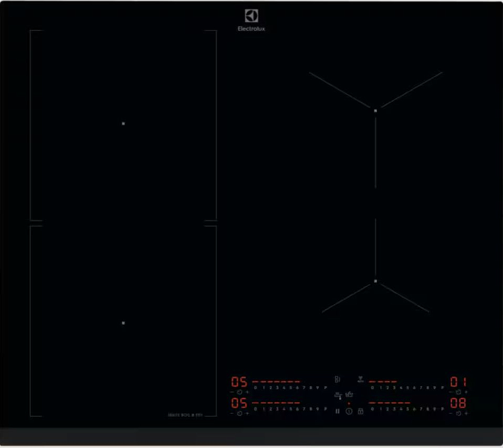Tap the SenseFry function icon

[x=349, y=394]
